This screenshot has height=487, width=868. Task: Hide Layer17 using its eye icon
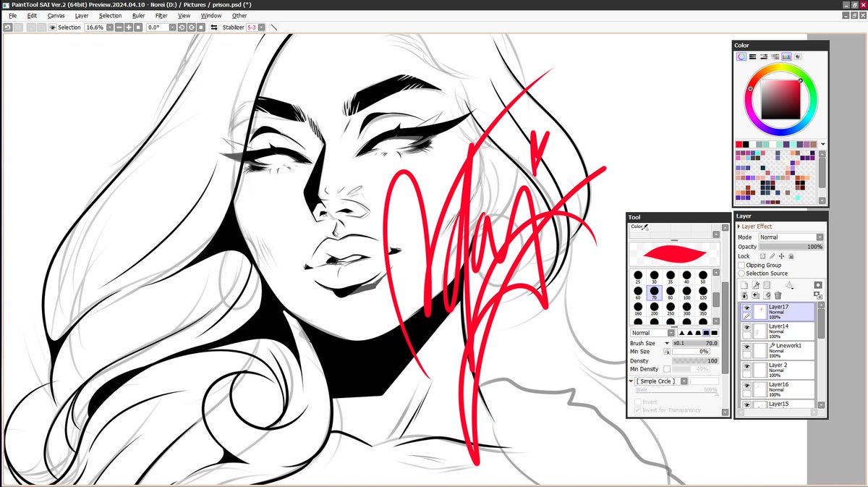point(746,308)
